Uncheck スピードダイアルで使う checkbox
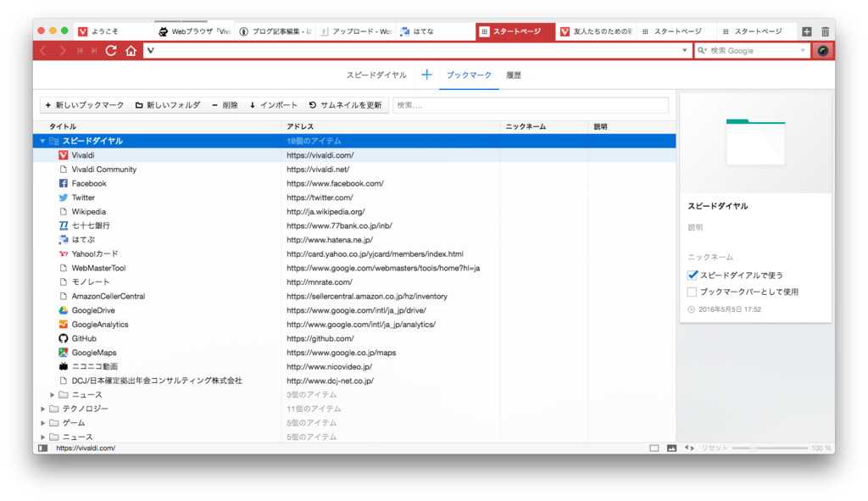The width and height of the screenshot is (868, 501). pos(692,276)
